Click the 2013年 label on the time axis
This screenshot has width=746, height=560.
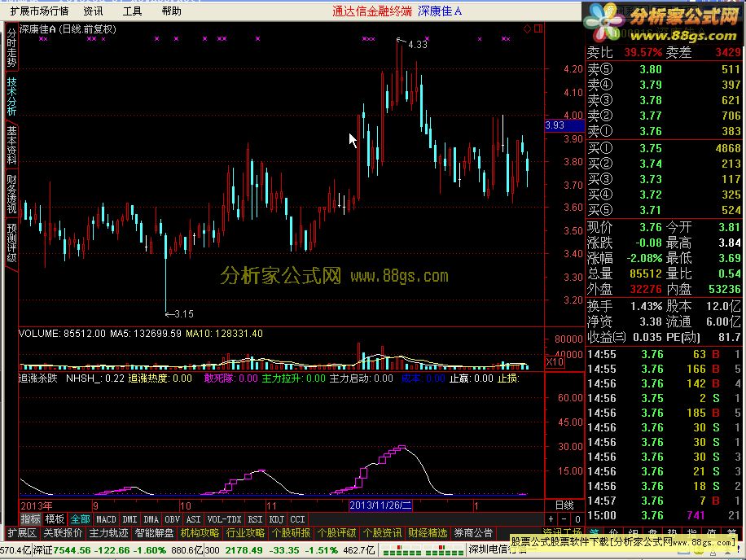37,505
